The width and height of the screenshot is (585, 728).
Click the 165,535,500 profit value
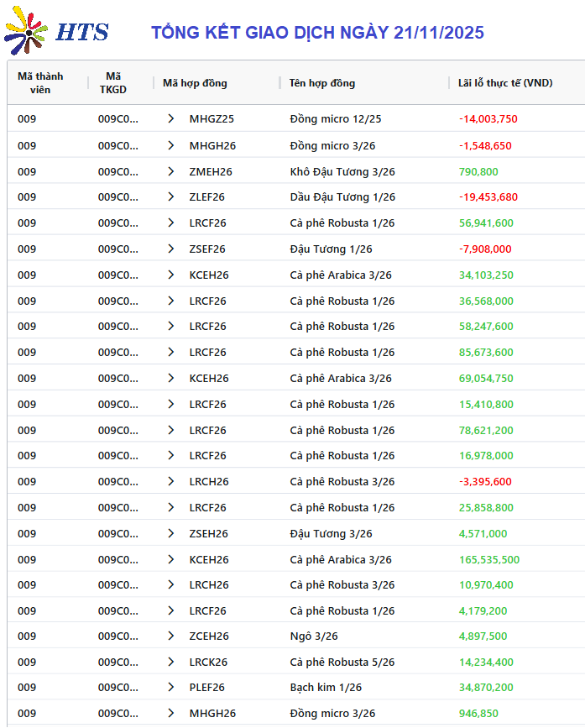click(489, 560)
